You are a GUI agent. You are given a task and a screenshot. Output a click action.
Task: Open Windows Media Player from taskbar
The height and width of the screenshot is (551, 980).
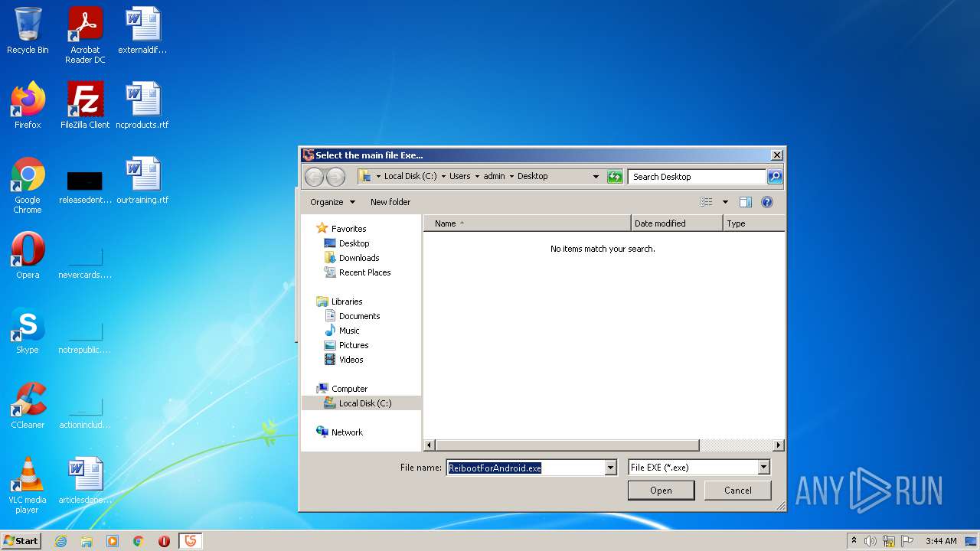(x=113, y=541)
